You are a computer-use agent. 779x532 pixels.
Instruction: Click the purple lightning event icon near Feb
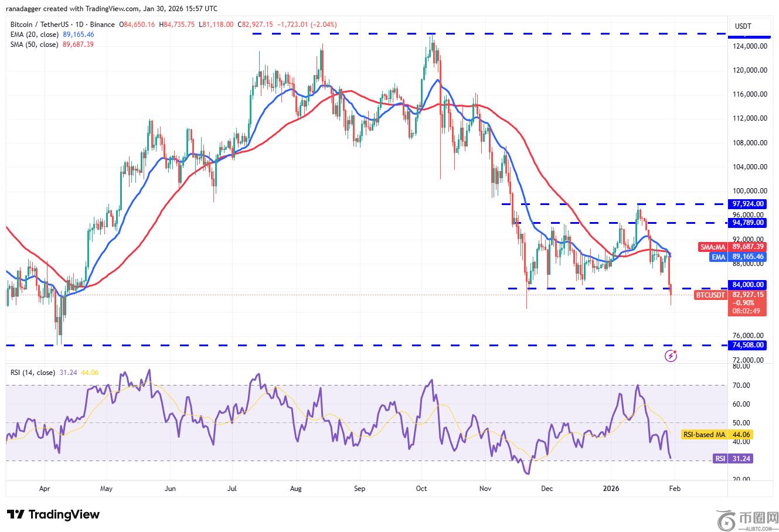click(671, 356)
